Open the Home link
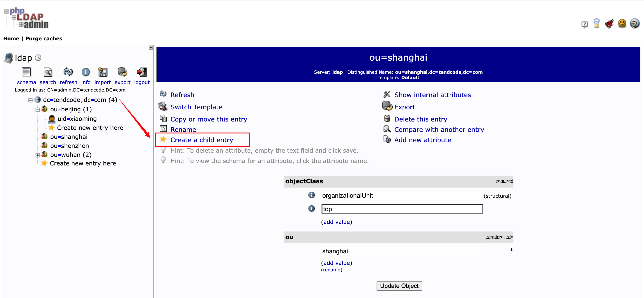This screenshot has height=298, width=644. (11, 39)
